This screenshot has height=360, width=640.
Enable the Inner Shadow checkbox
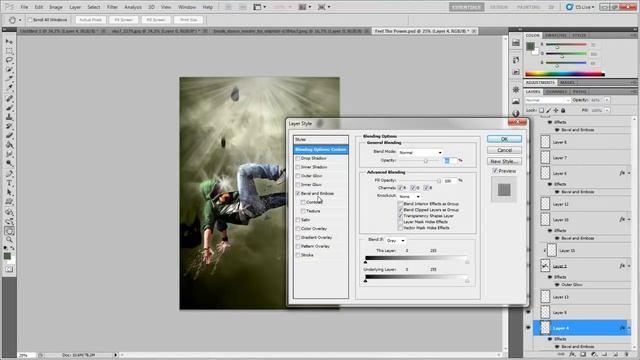tap(298, 167)
